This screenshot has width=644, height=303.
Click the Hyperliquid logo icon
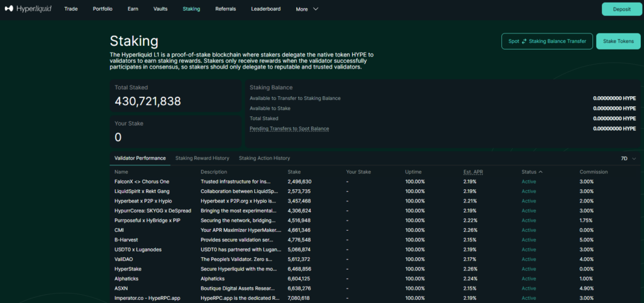click(x=9, y=9)
